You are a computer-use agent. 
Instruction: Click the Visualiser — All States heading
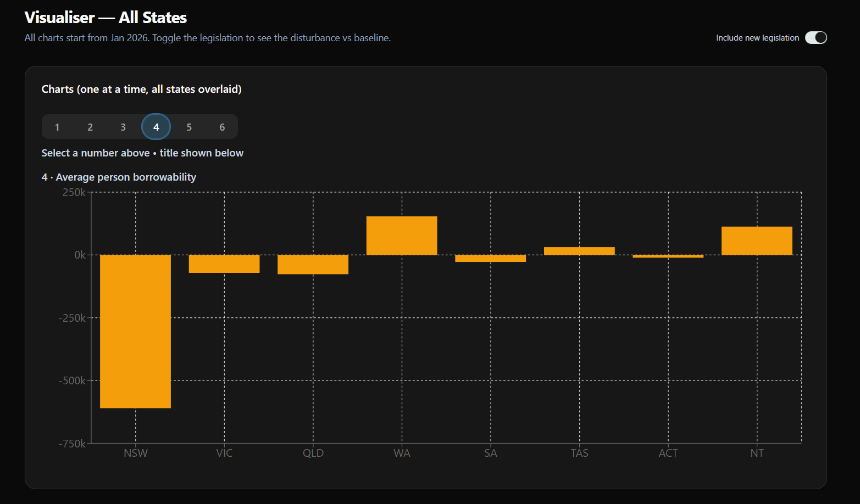point(106,17)
